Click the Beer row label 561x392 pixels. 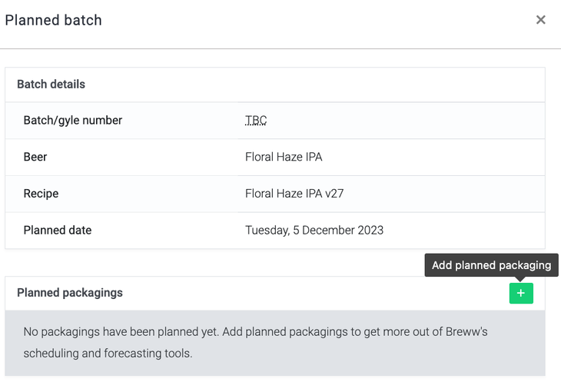tap(35, 157)
